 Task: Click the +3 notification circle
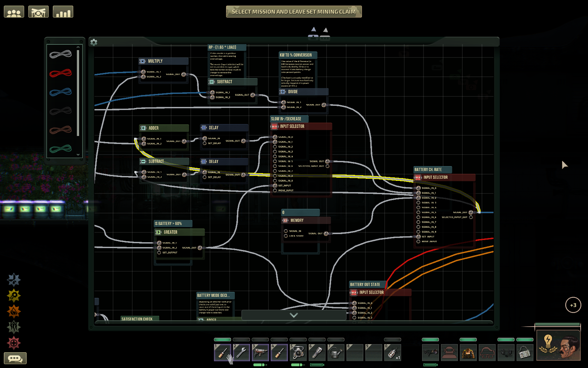pos(573,305)
